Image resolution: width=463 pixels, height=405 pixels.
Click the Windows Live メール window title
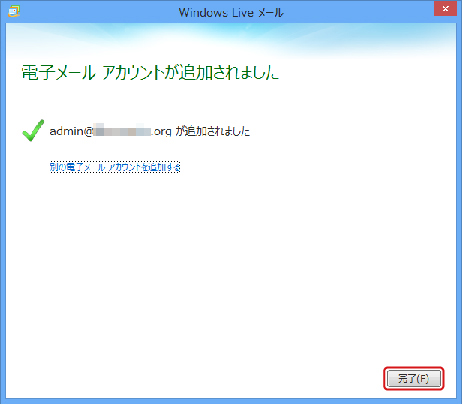231,13
